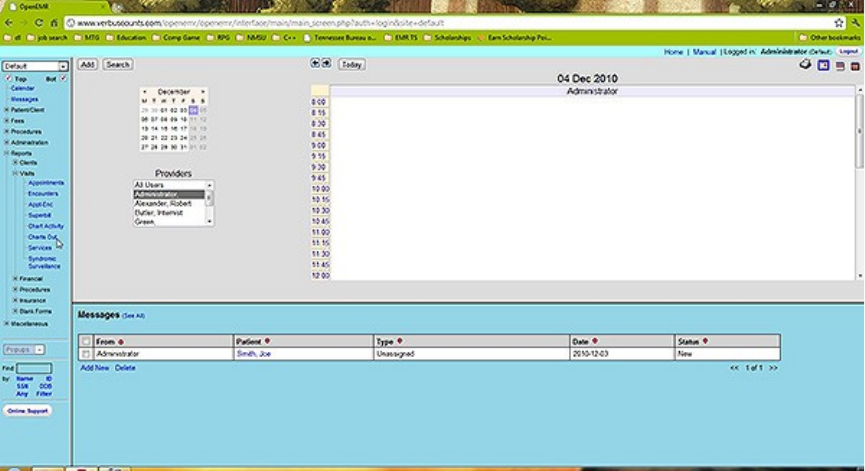Click the Add appointment button
This screenshot has width=865, height=471.
87,65
